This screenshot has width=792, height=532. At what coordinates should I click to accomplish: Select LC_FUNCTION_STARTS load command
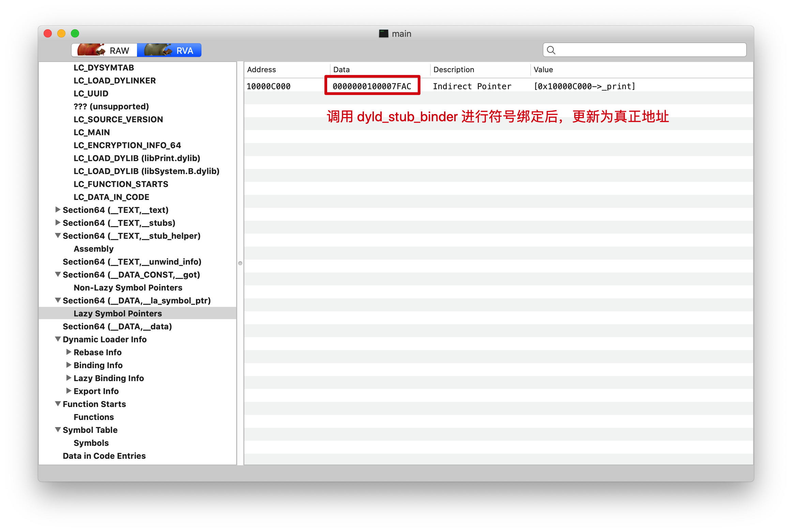(x=121, y=184)
